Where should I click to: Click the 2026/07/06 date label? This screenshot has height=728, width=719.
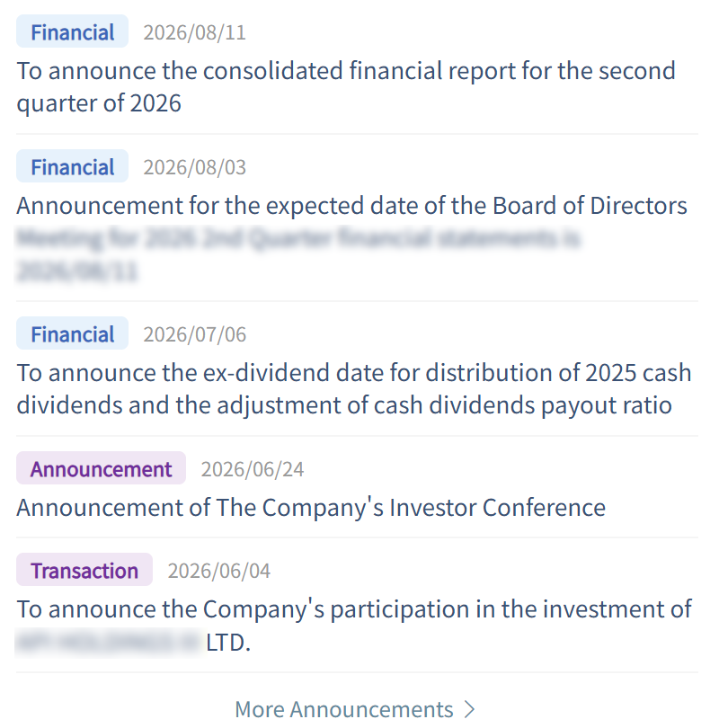(194, 334)
